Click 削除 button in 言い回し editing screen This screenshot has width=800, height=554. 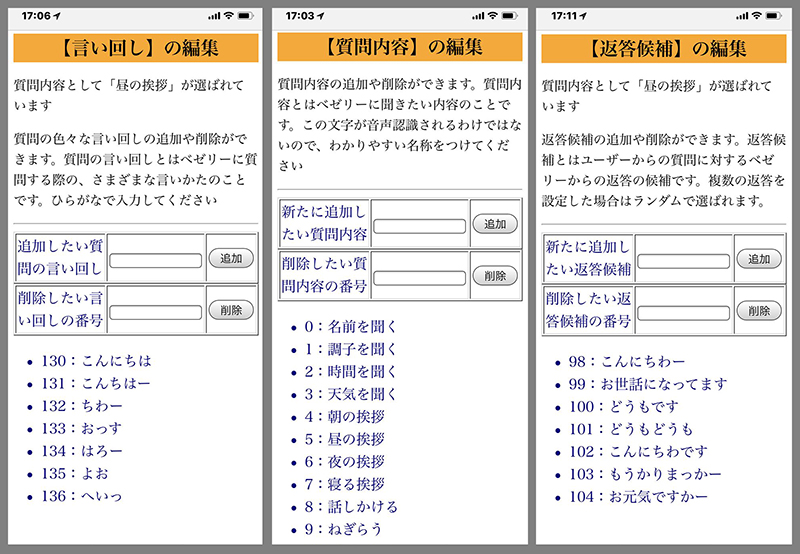coord(231,310)
